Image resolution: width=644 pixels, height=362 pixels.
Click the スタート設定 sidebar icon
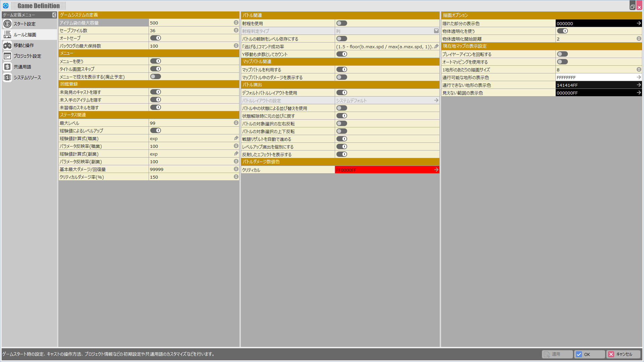click(7, 24)
